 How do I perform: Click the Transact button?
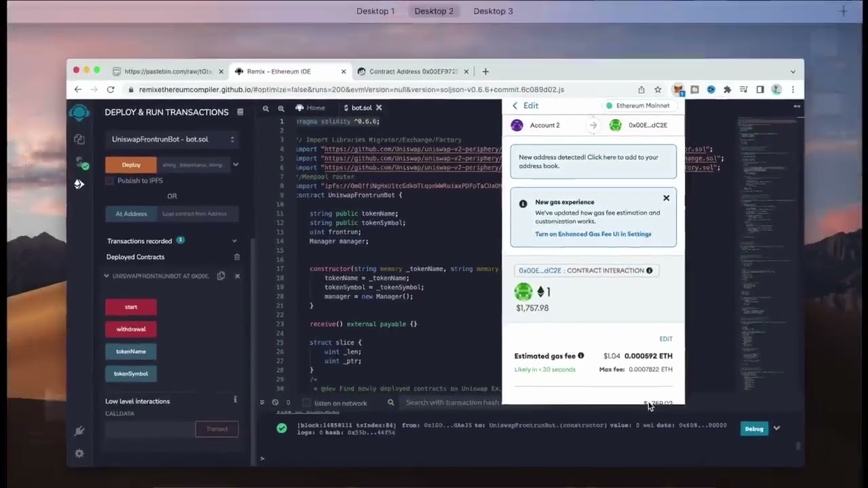coord(217,429)
